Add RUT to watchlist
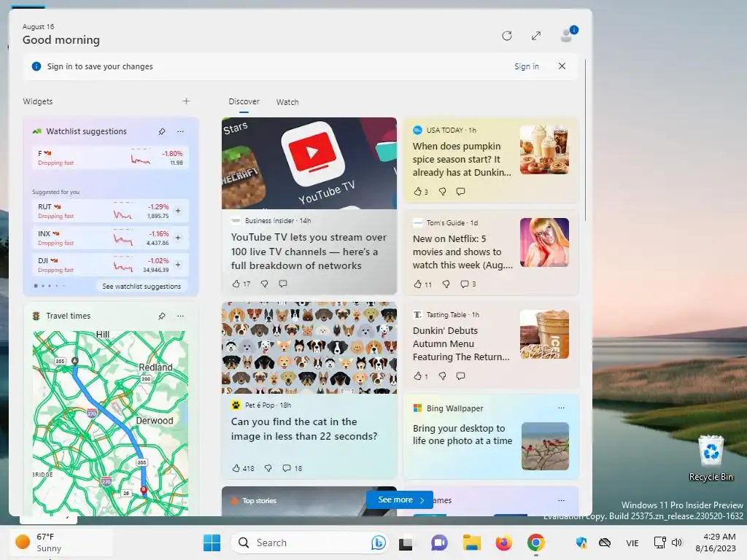 pyautogui.click(x=178, y=211)
